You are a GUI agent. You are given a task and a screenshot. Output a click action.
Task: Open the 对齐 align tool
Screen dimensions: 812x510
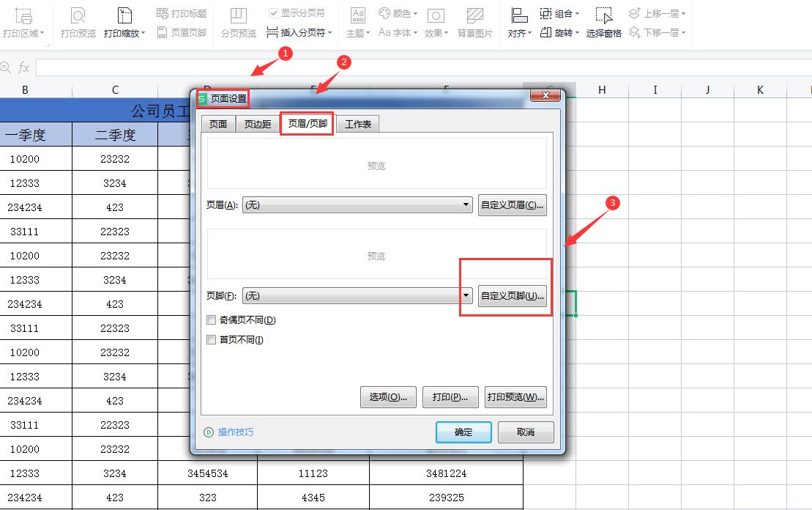(x=519, y=23)
